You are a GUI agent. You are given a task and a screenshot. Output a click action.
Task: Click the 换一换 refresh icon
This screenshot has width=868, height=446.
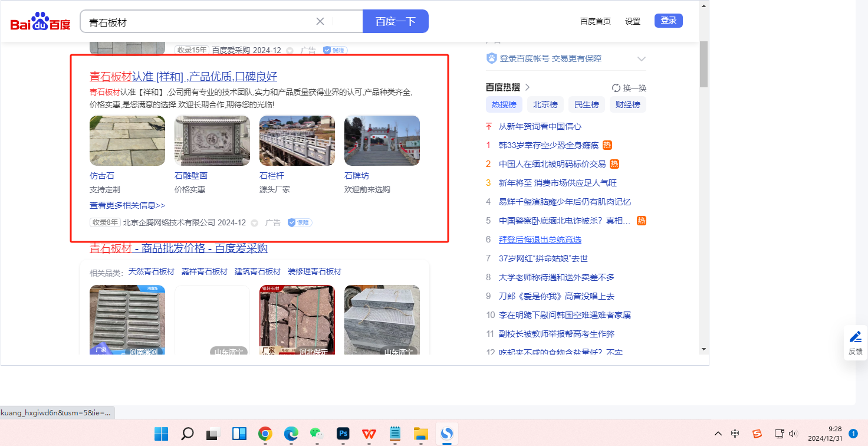coord(616,88)
